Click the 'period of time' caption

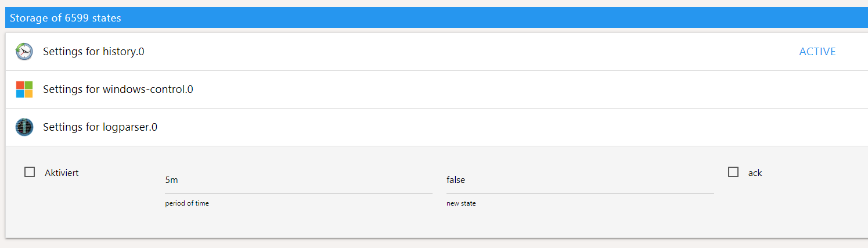187,203
